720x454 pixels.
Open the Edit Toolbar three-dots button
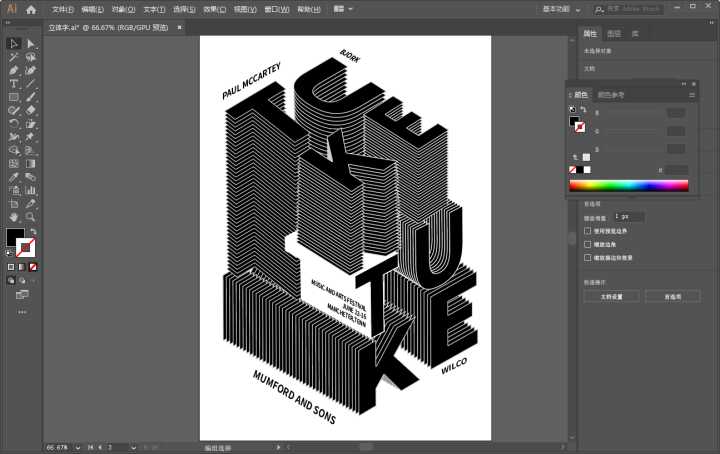pos(22,312)
